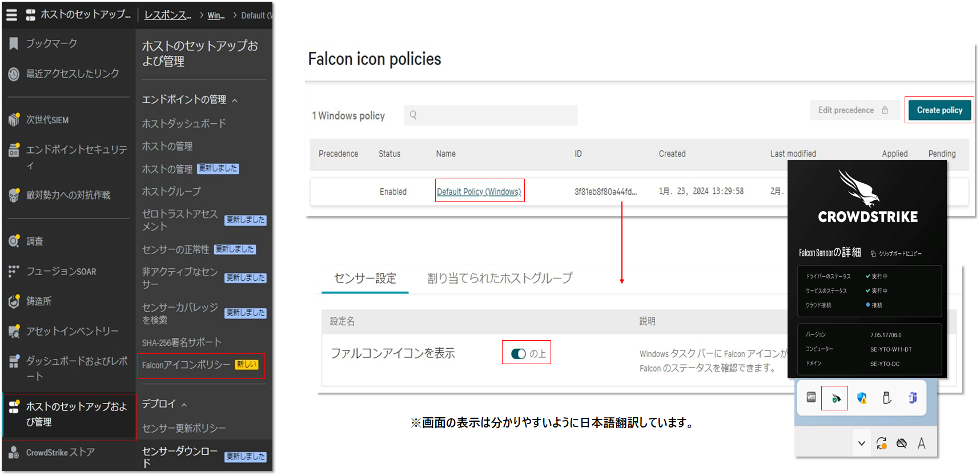Click the safely remove USB tray icon

[887, 398]
